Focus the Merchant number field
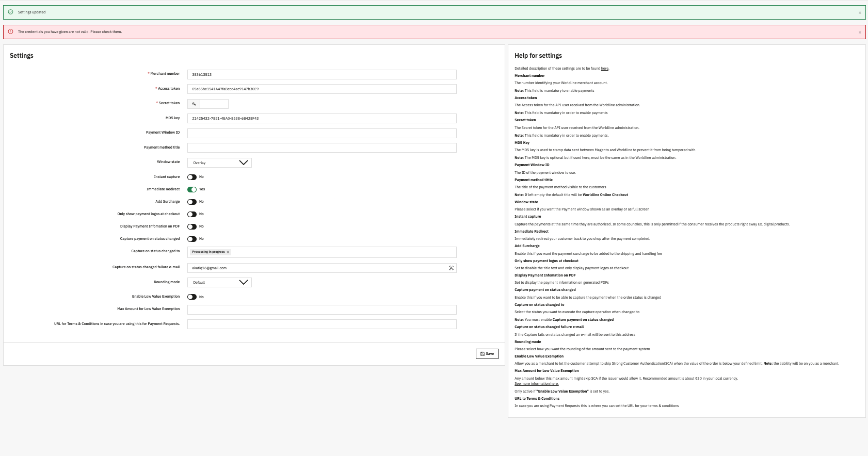 322,75
